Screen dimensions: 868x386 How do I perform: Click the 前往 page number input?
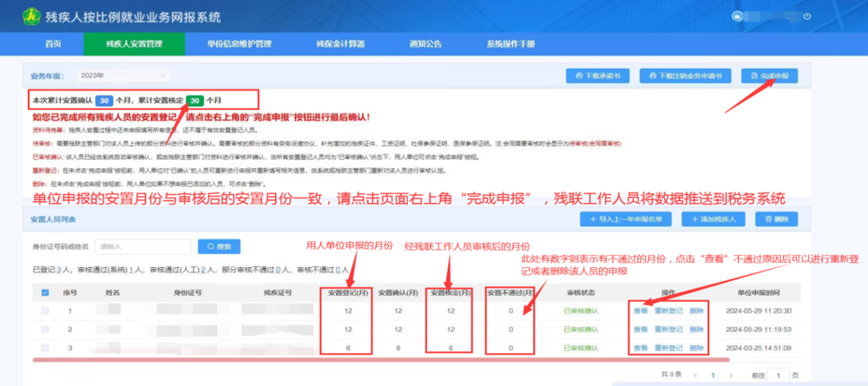point(779,376)
